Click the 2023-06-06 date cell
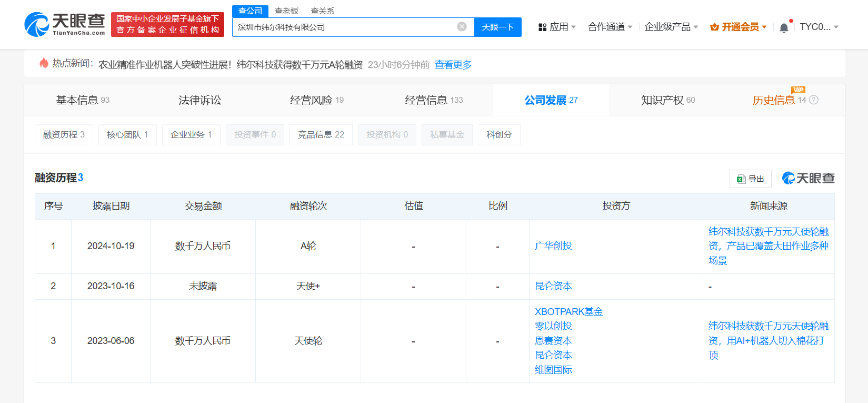Screen dimensions: 868x403 pyautogui.click(x=111, y=341)
